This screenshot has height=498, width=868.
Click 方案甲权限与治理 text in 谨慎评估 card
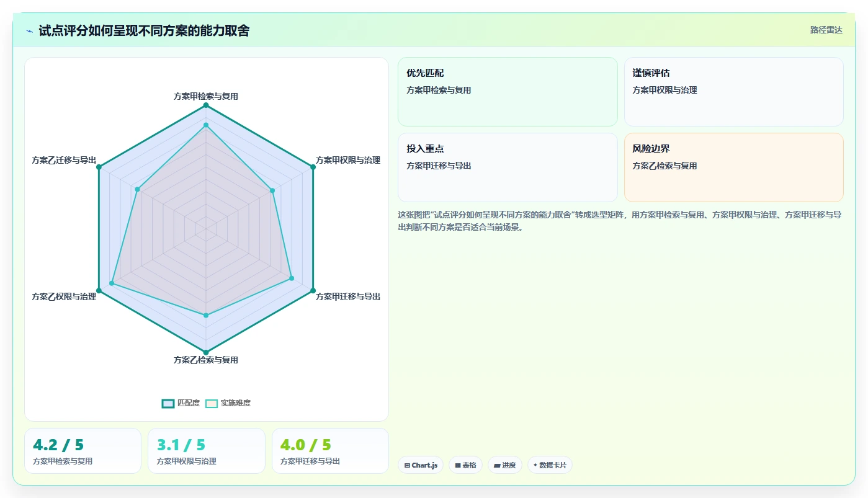point(664,90)
